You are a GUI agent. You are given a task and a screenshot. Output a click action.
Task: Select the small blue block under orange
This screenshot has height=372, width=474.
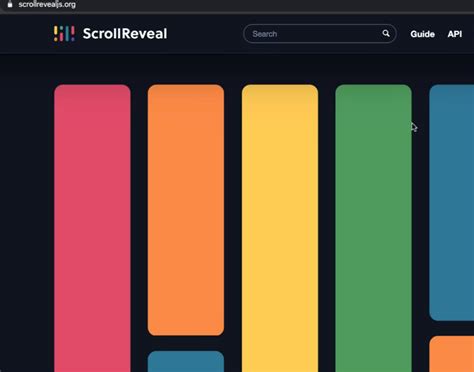pyautogui.click(x=186, y=361)
